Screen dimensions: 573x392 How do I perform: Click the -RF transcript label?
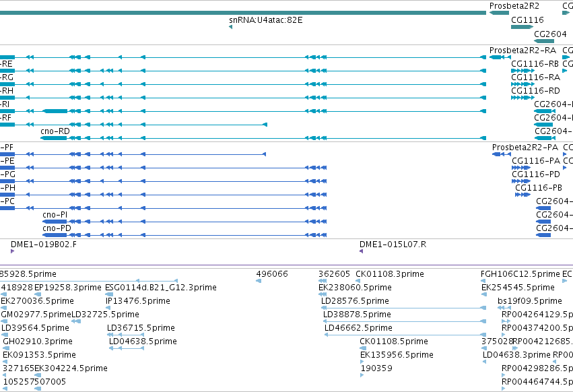(x=6, y=117)
